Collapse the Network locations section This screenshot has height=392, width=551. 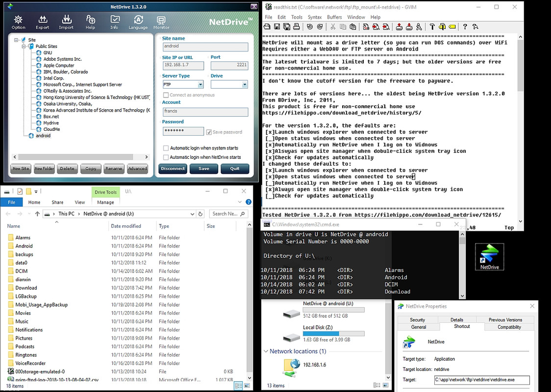pos(266,351)
